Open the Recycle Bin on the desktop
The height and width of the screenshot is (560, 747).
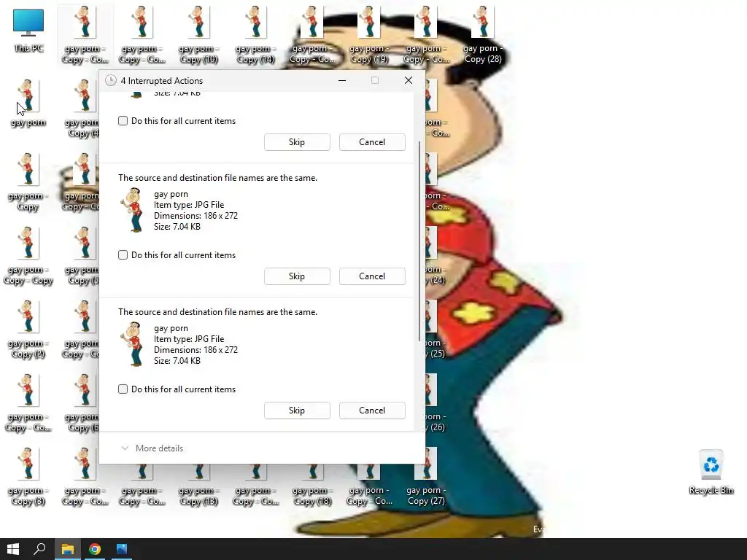coord(711,472)
